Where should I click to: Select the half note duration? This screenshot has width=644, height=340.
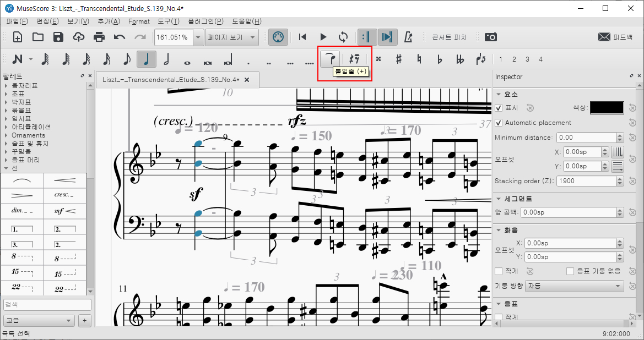click(166, 59)
